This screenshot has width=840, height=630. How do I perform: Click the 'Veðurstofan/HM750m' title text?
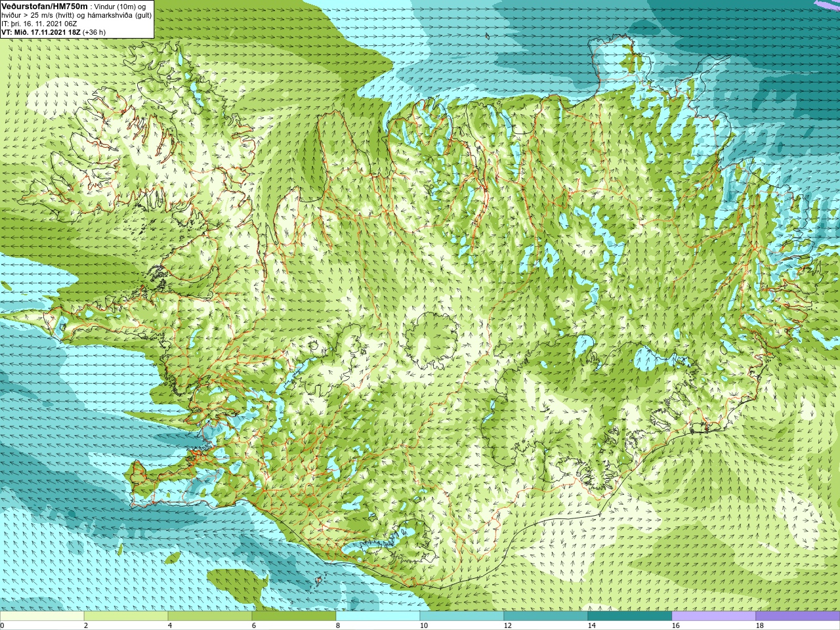pos(45,6)
